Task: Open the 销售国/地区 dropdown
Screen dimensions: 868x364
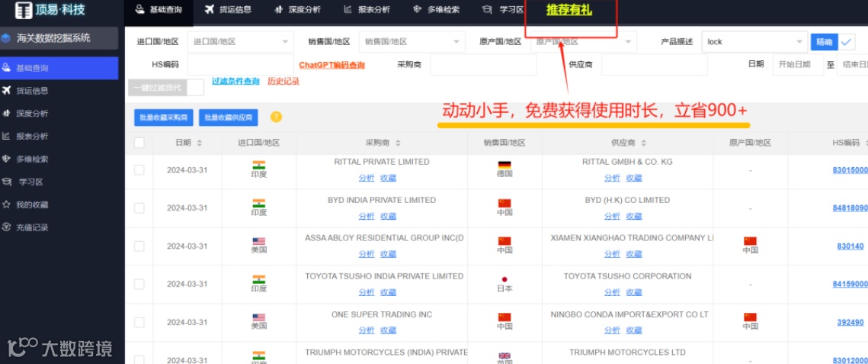Action: pos(412,41)
